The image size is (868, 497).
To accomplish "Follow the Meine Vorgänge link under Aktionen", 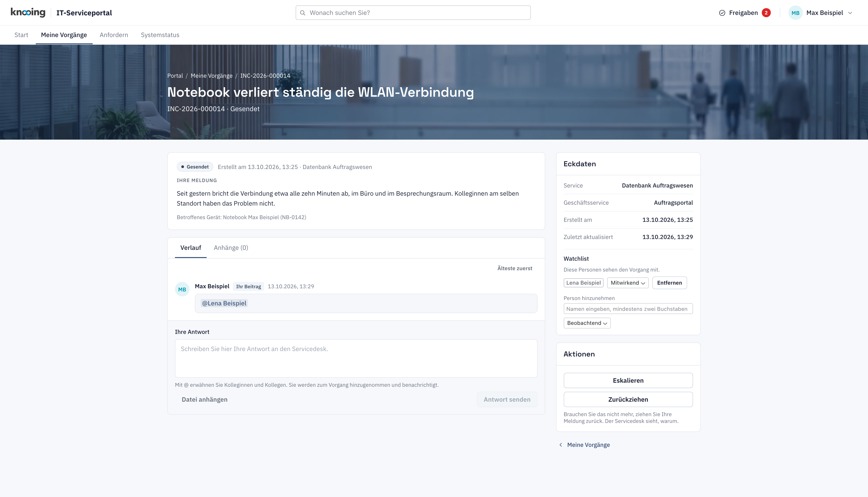I will 588,445.
